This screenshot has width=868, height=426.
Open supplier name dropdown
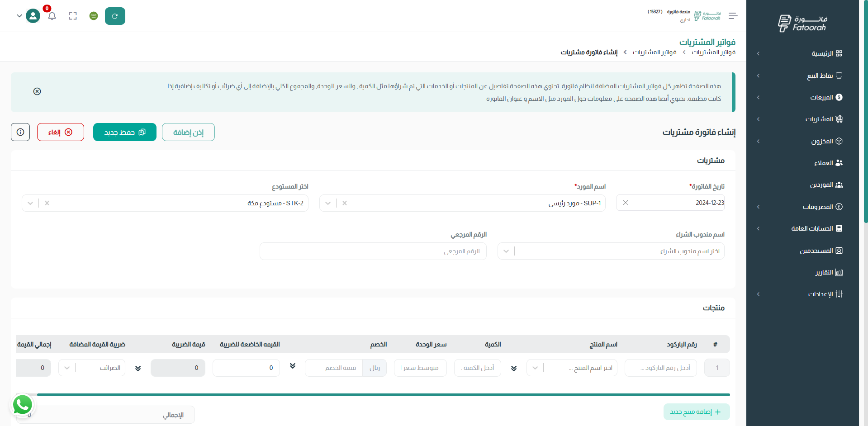point(328,203)
